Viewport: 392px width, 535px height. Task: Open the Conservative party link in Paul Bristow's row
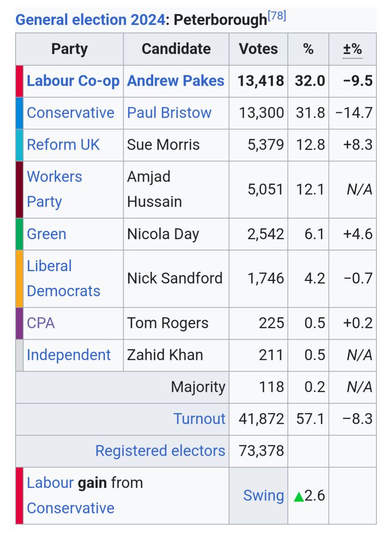(70, 113)
